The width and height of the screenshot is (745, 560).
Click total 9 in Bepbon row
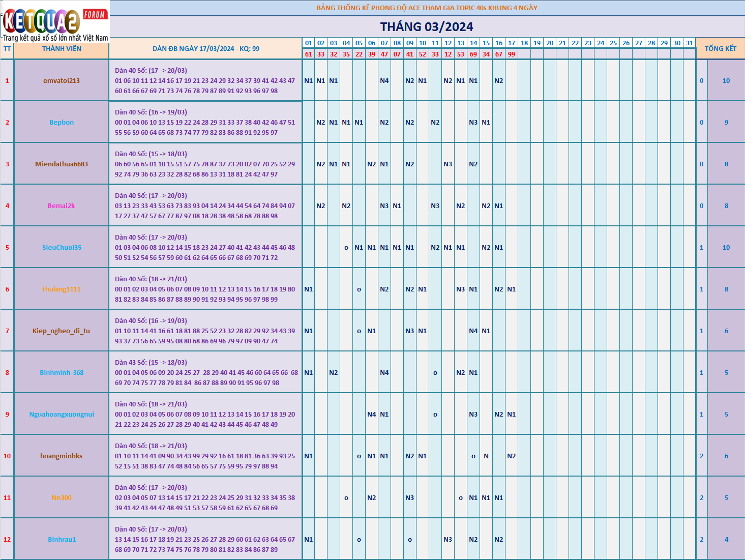click(x=726, y=123)
